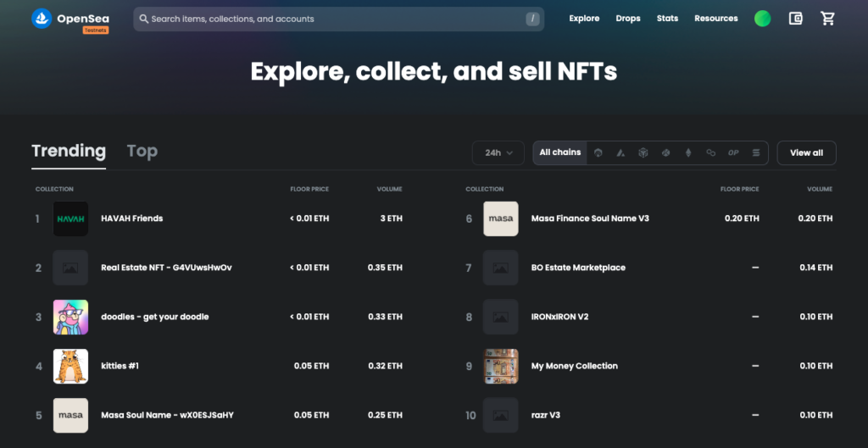Image resolution: width=868 pixels, height=448 pixels.
Task: Filter by Solana chain icon
Action: [756, 152]
